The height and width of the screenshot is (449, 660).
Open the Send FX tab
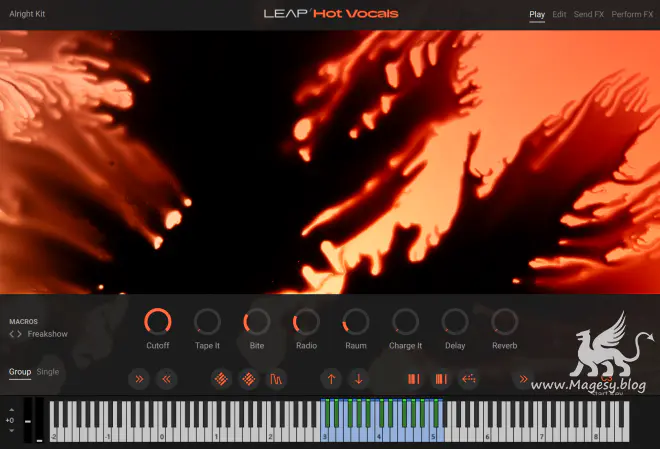(589, 14)
